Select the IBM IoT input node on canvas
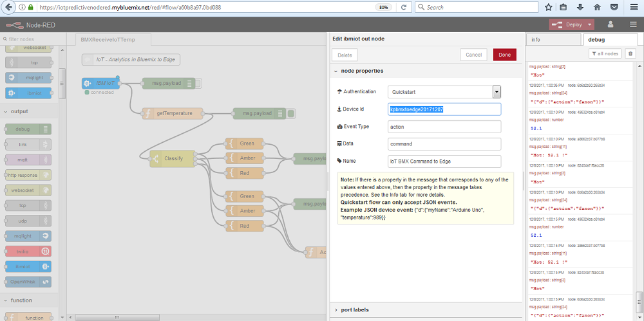Image resolution: width=644 pixels, height=321 pixels. 100,84
